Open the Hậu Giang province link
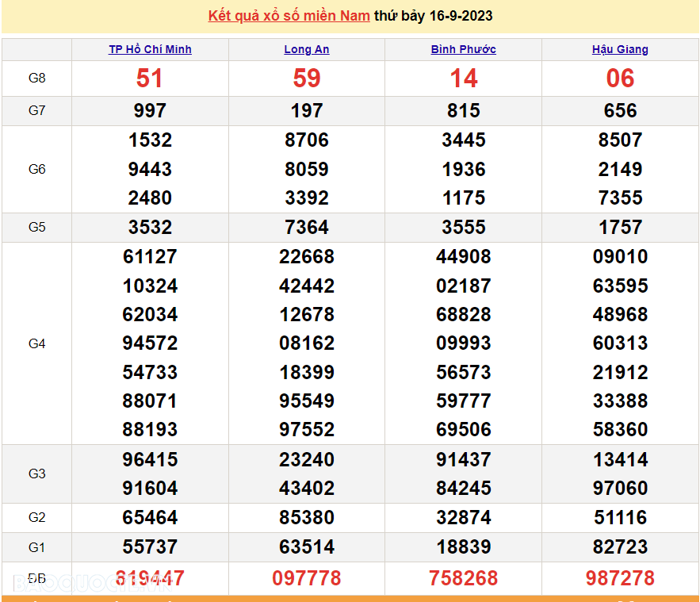700x602 pixels. tap(620, 49)
